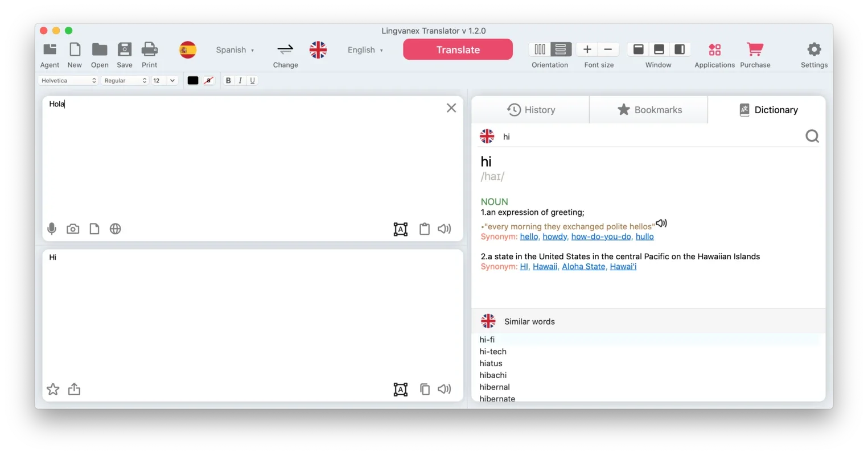Open synonym link hello
868x455 pixels.
[x=529, y=237]
